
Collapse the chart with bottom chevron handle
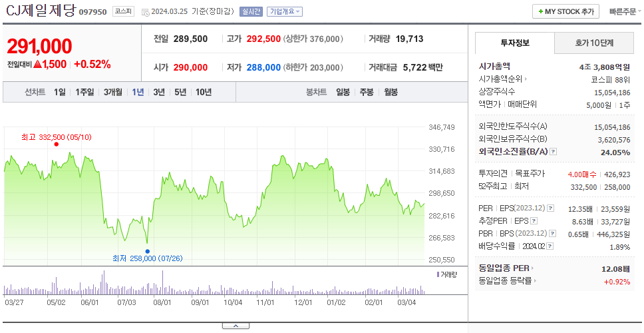pos(236,326)
